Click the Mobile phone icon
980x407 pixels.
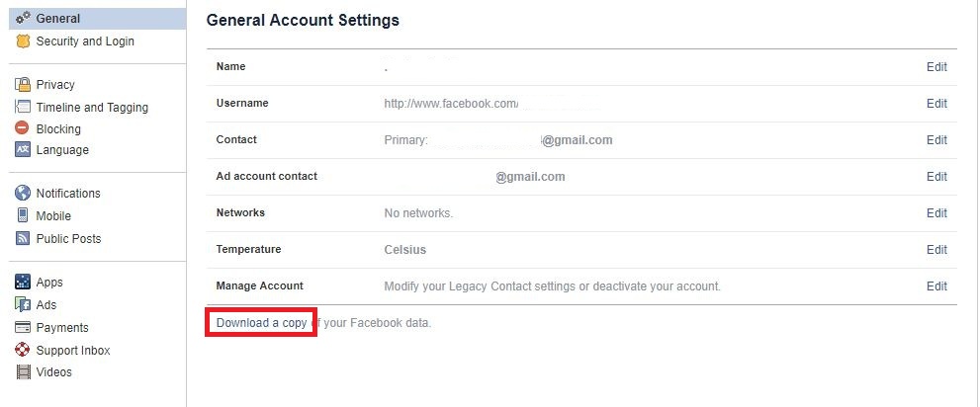pyautogui.click(x=23, y=215)
